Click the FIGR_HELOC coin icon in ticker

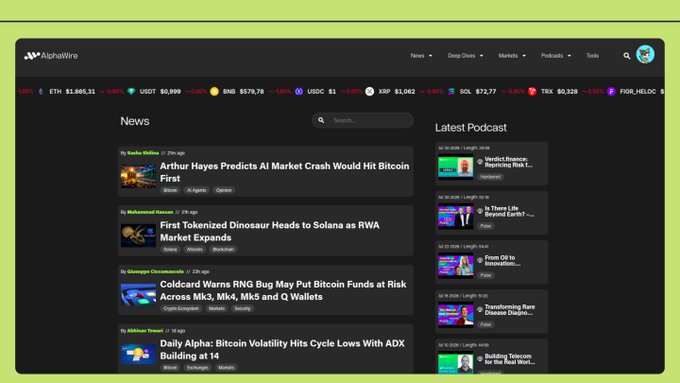(x=611, y=92)
